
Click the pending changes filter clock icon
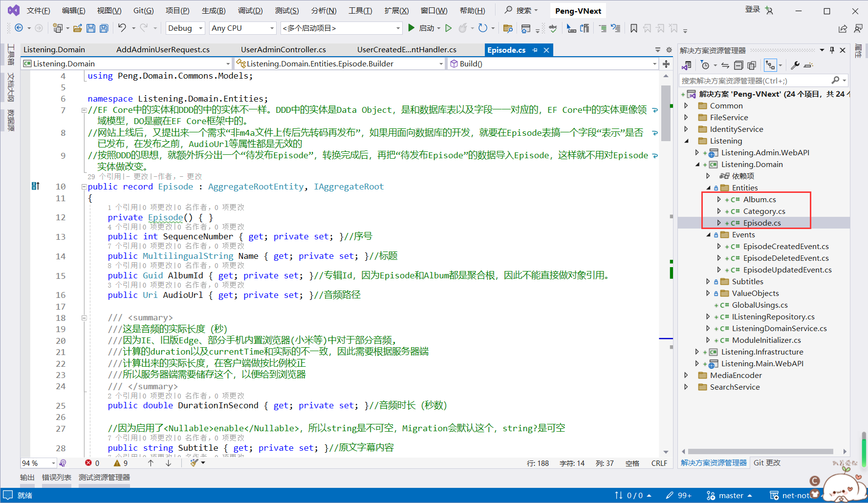point(705,65)
